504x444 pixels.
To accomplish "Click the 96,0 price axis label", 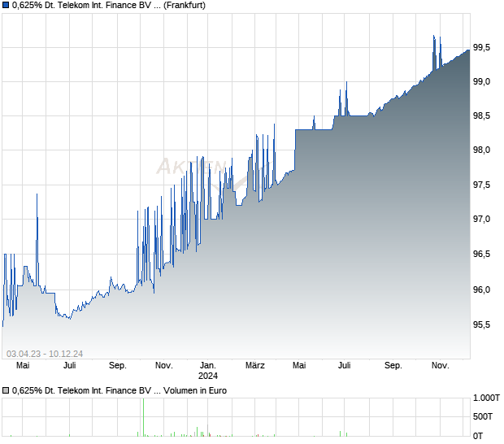I will click(x=481, y=289).
